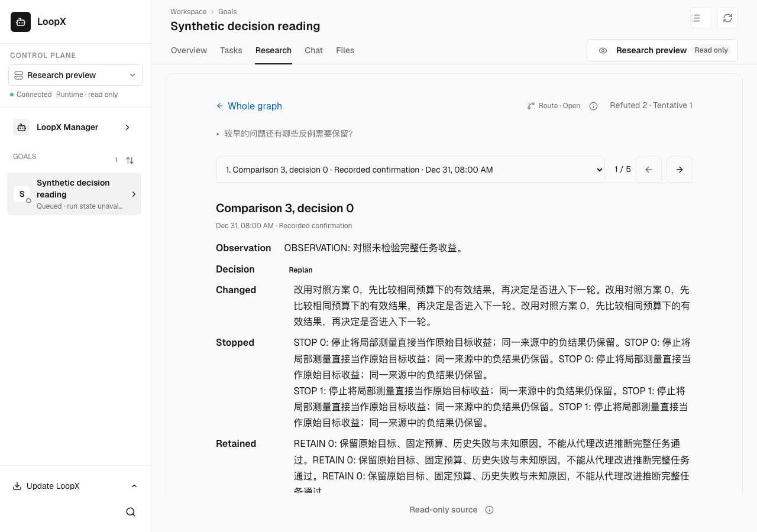The image size is (757, 532).
Task: Click the LoopX robot logo icon
Action: tap(21, 22)
